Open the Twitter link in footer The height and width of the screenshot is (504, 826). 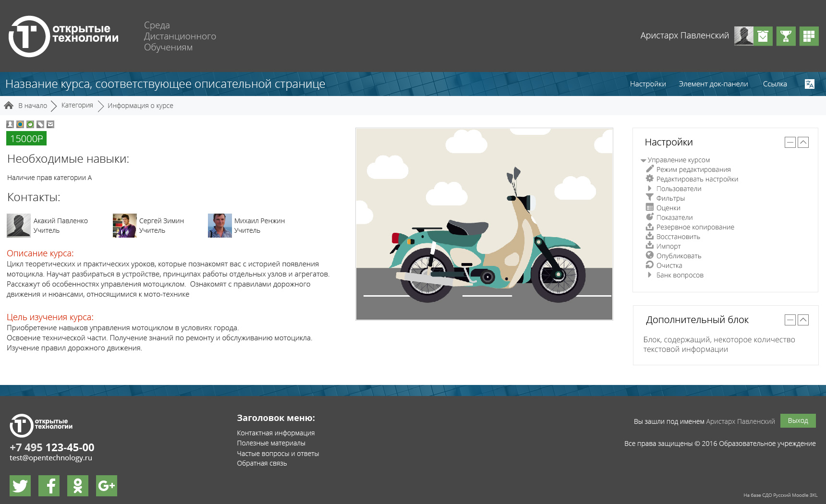point(20,486)
